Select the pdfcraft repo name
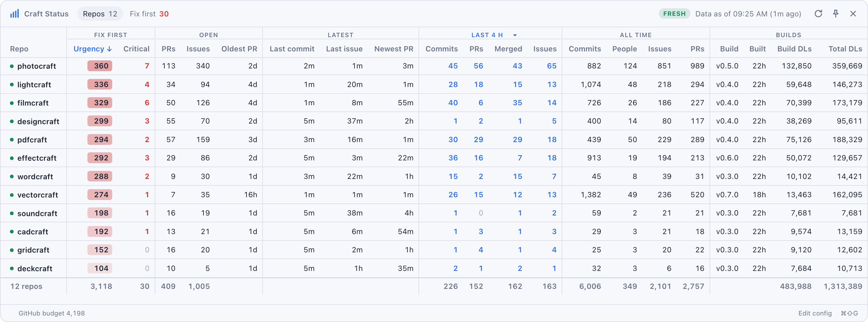The image size is (868, 322). tap(32, 140)
